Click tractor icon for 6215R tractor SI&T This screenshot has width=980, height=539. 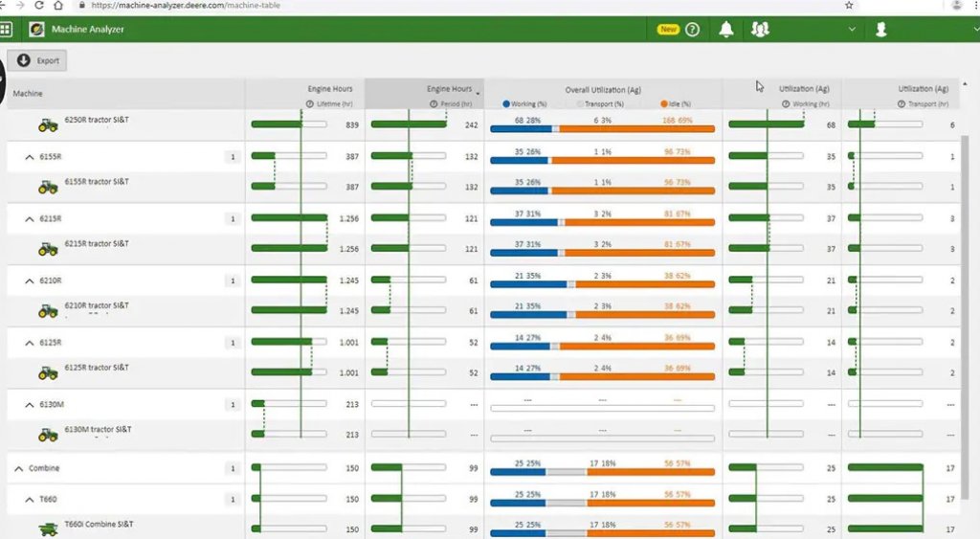[48, 249]
